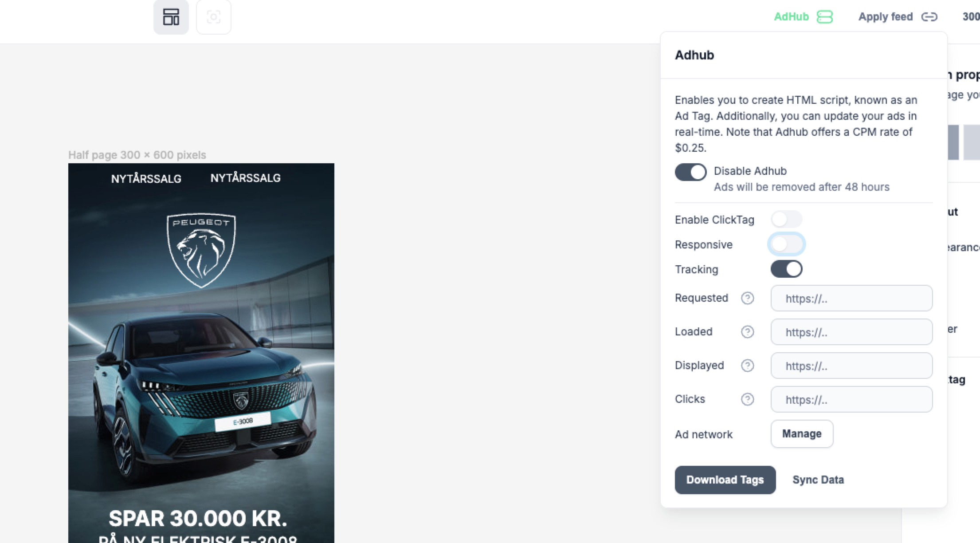Click the Sync Data link
This screenshot has height=543, width=980.
pos(818,480)
